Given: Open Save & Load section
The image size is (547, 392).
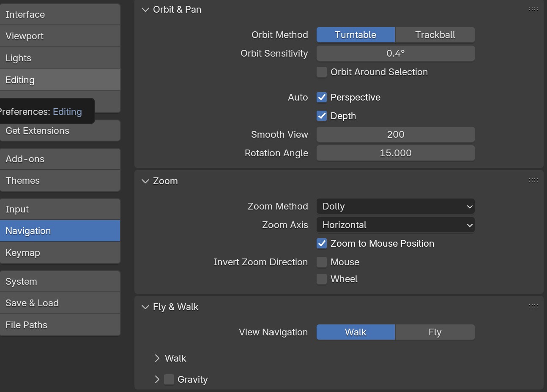Looking at the screenshot, I should pos(60,303).
